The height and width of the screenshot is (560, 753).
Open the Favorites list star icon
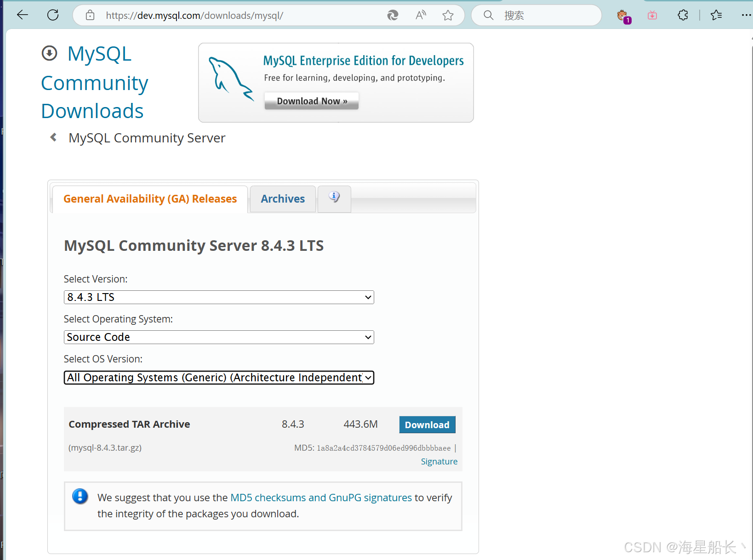coord(716,15)
